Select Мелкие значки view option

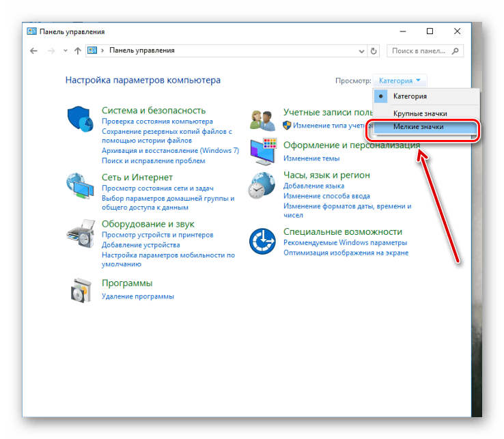click(426, 126)
